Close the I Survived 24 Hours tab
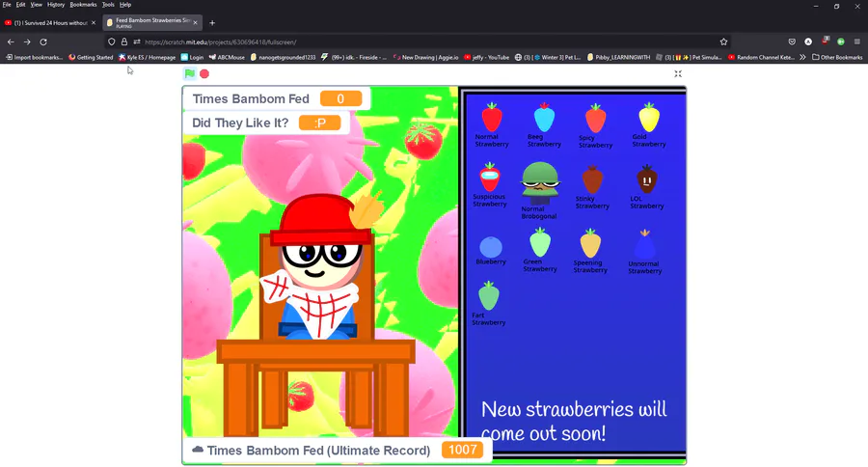Screen dimensions: 868x467 pos(93,23)
